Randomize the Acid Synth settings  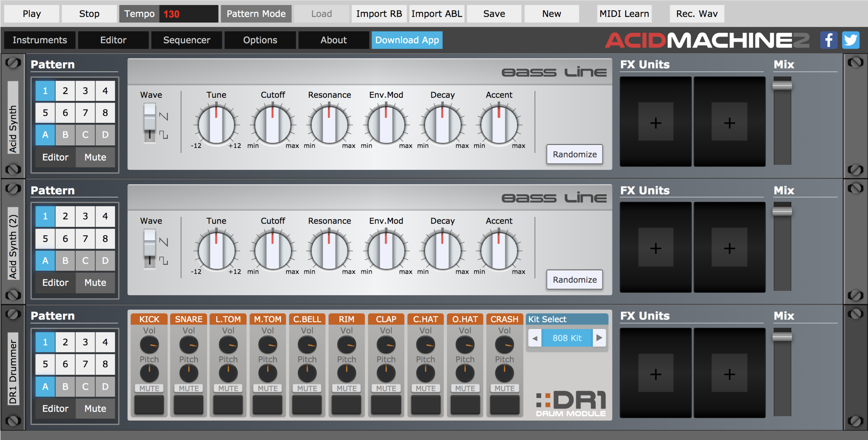point(575,154)
